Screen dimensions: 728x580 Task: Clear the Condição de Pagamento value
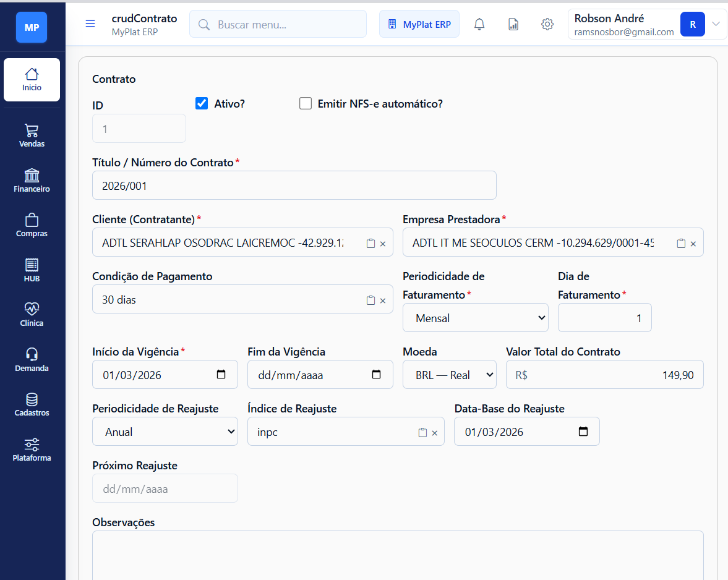click(383, 301)
